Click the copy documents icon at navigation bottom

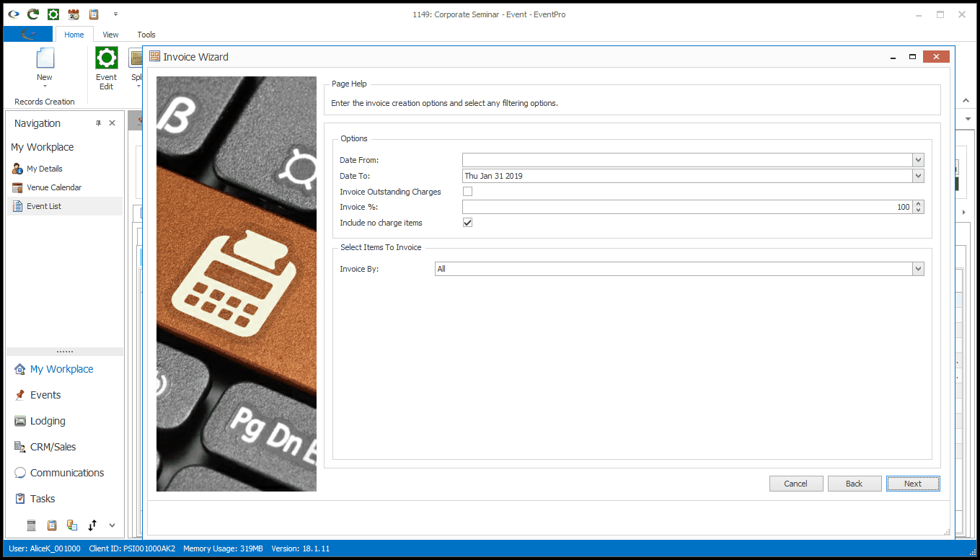click(x=72, y=525)
